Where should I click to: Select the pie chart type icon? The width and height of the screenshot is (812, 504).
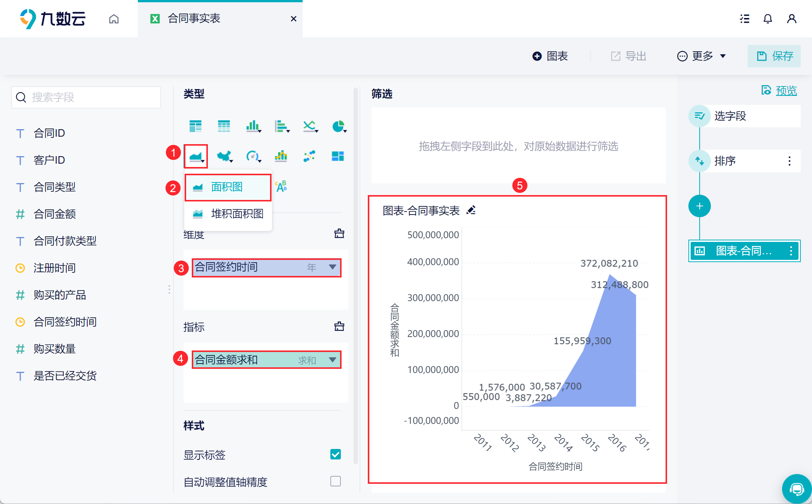[339, 127]
